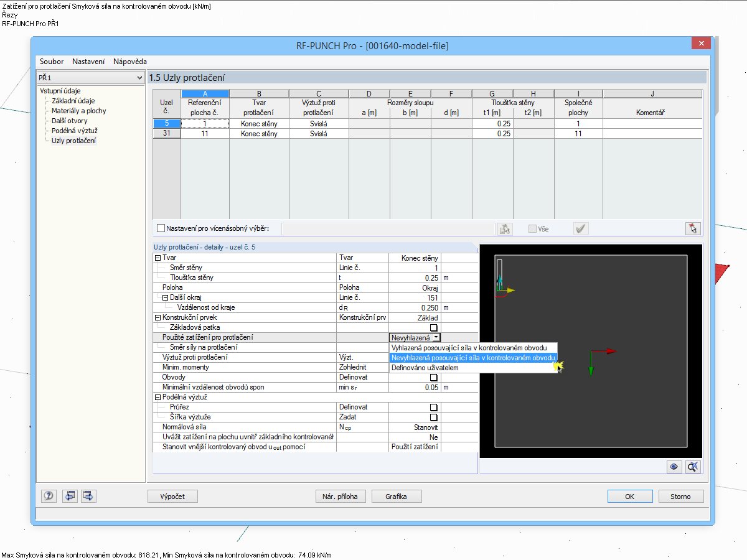Select Základní údaje in the tree

coord(73,101)
